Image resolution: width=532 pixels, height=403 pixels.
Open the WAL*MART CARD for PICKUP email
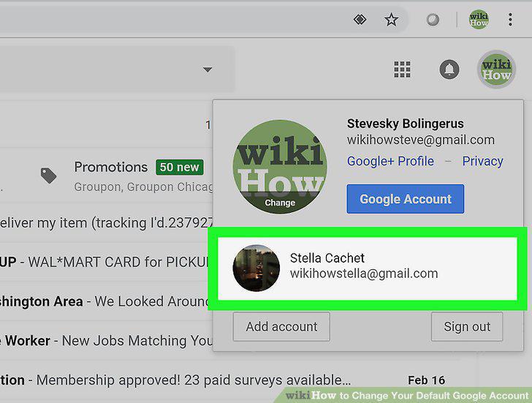[106, 262]
